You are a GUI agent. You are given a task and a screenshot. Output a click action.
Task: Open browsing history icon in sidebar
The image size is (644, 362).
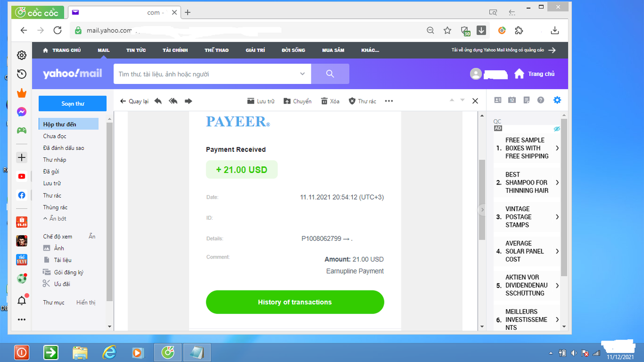click(22, 74)
